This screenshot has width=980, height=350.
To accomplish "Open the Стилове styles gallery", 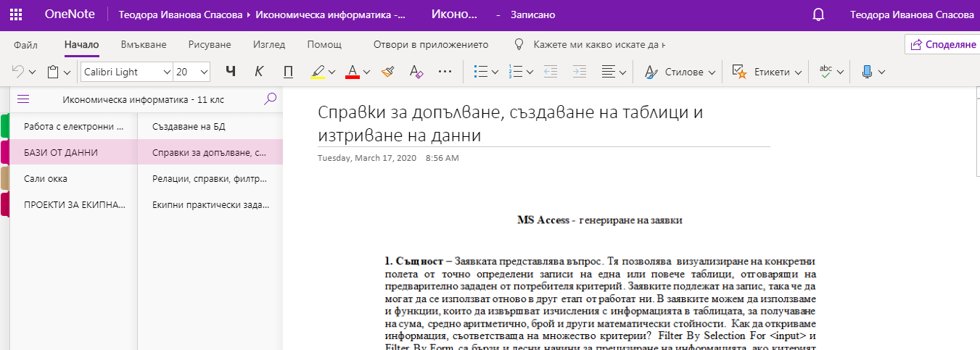I will [680, 72].
